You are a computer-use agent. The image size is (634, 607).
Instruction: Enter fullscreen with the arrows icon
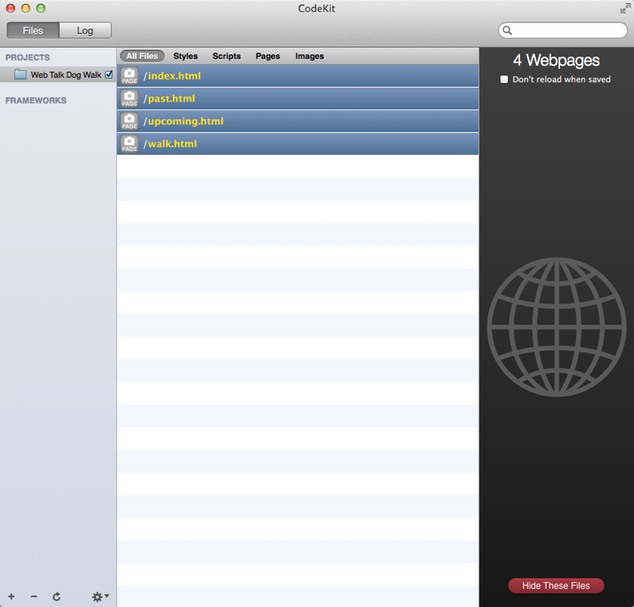click(x=625, y=8)
